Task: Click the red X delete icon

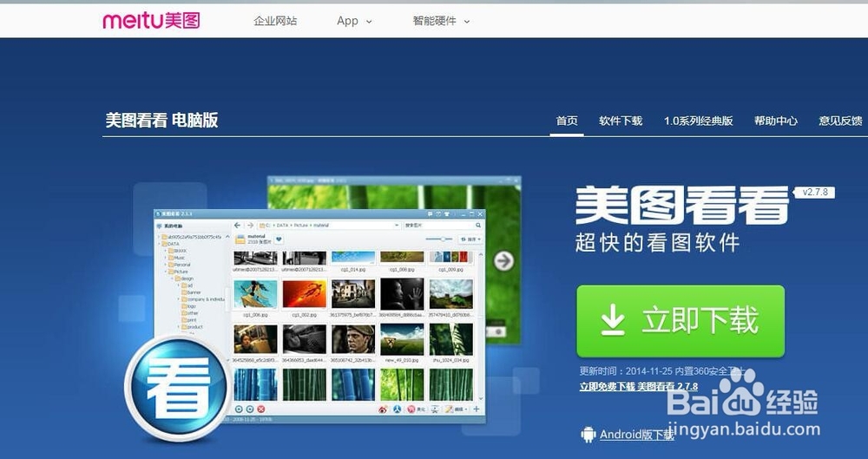Action: pos(260,410)
